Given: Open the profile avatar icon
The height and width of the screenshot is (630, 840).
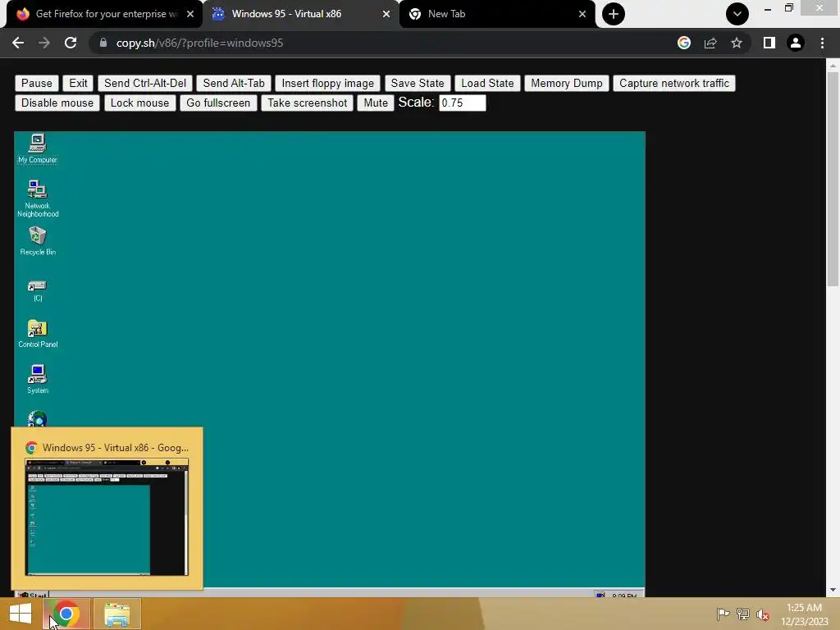Looking at the screenshot, I should click(796, 43).
